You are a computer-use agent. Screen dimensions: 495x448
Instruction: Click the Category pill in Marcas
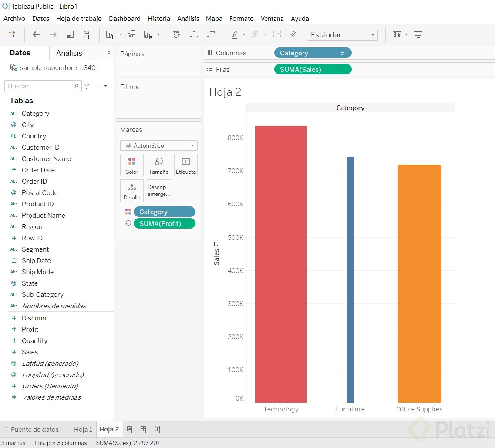coord(165,212)
